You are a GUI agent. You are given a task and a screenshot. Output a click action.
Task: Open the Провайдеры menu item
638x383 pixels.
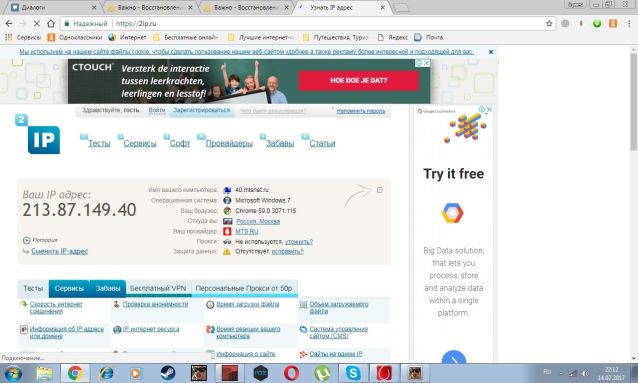click(x=229, y=143)
